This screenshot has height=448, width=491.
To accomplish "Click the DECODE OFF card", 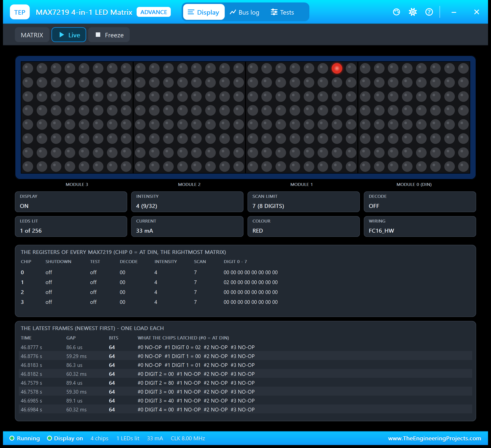I will (420, 202).
